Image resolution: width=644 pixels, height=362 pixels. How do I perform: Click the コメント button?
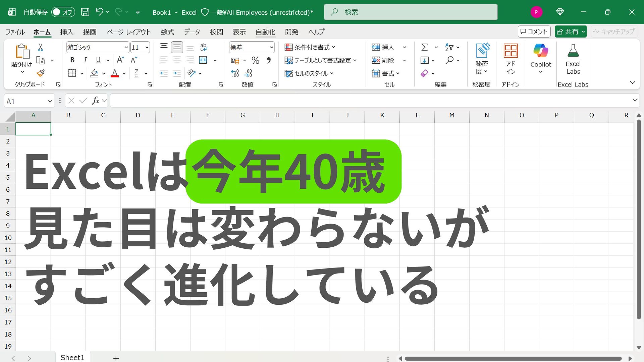[534, 32]
